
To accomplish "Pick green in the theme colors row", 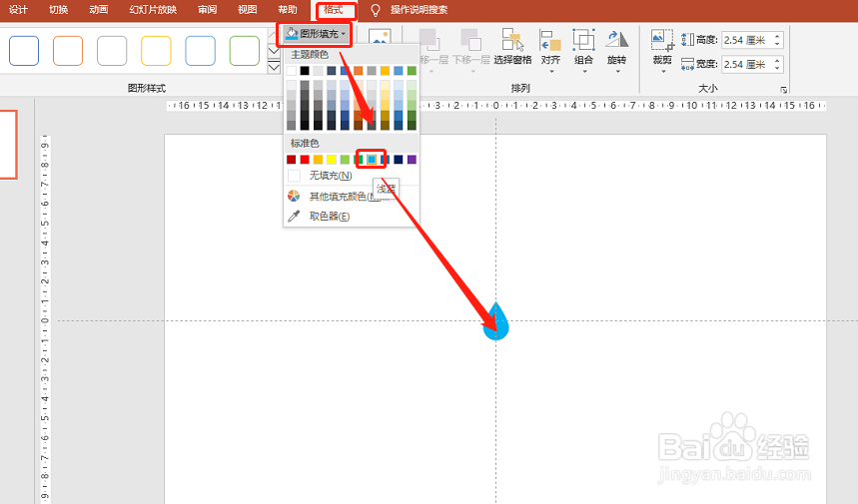I will click(412, 71).
